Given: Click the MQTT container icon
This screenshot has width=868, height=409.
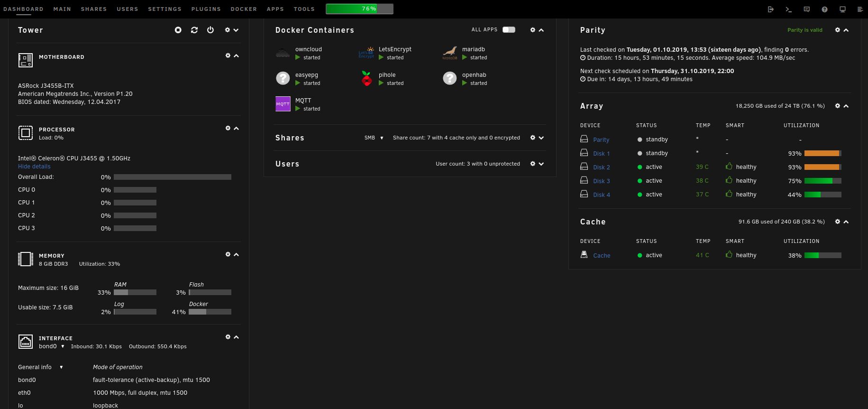Looking at the screenshot, I should point(283,104).
